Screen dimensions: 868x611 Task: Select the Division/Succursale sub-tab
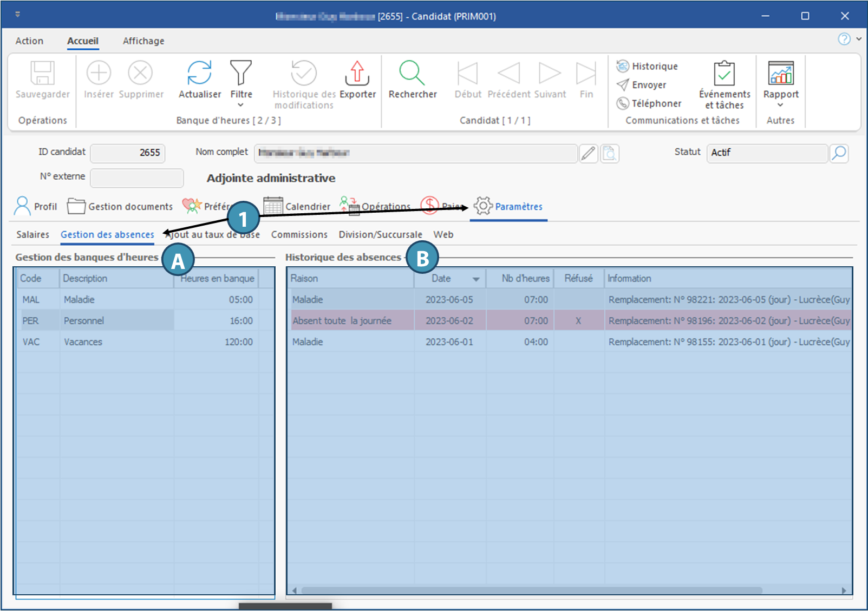click(380, 234)
